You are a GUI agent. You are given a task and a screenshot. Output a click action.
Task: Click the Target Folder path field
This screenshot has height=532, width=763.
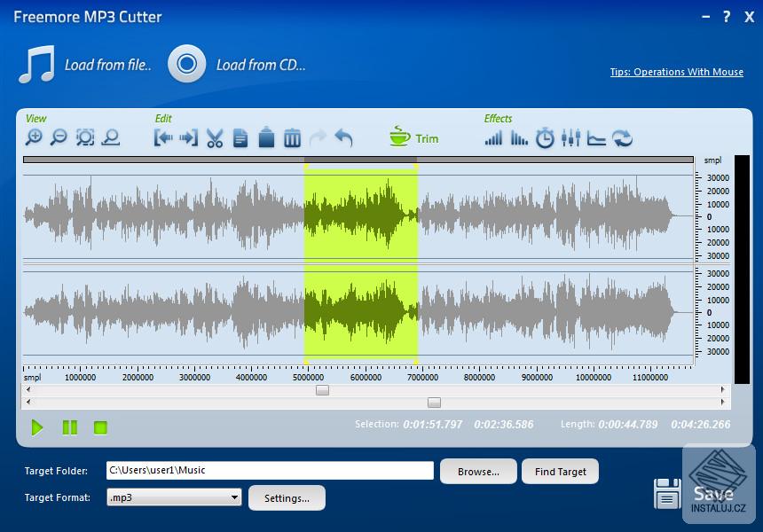coord(270,470)
